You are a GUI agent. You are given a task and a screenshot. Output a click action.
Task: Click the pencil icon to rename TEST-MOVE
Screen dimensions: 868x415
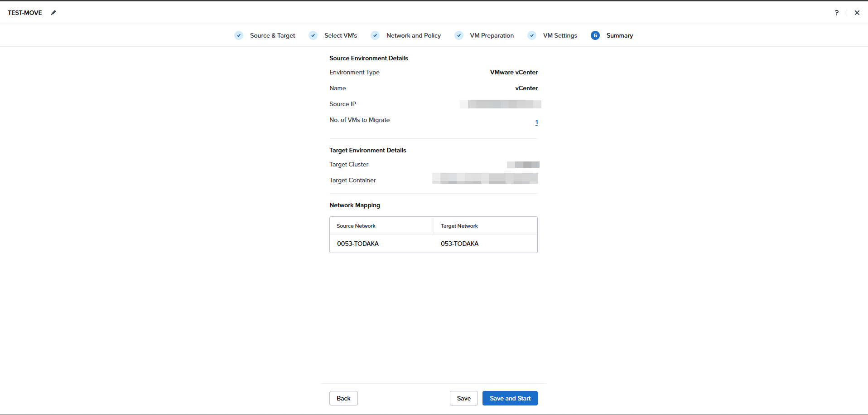[53, 13]
